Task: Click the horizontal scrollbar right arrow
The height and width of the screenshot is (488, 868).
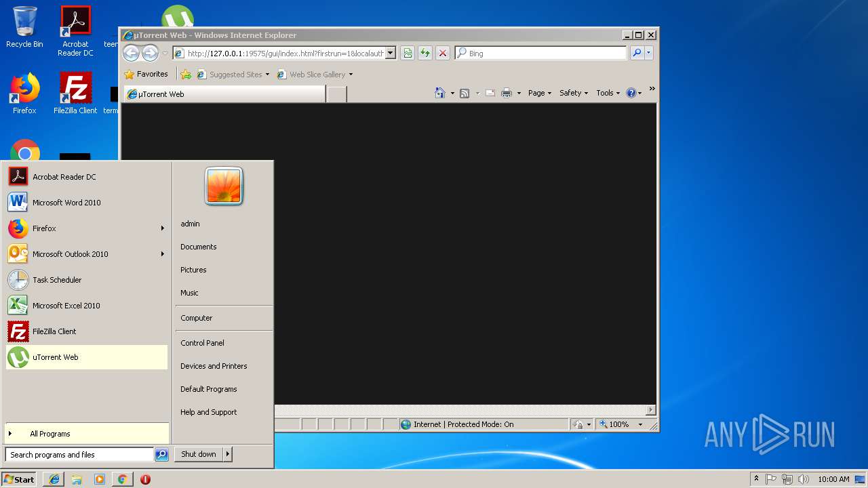Action: click(651, 409)
